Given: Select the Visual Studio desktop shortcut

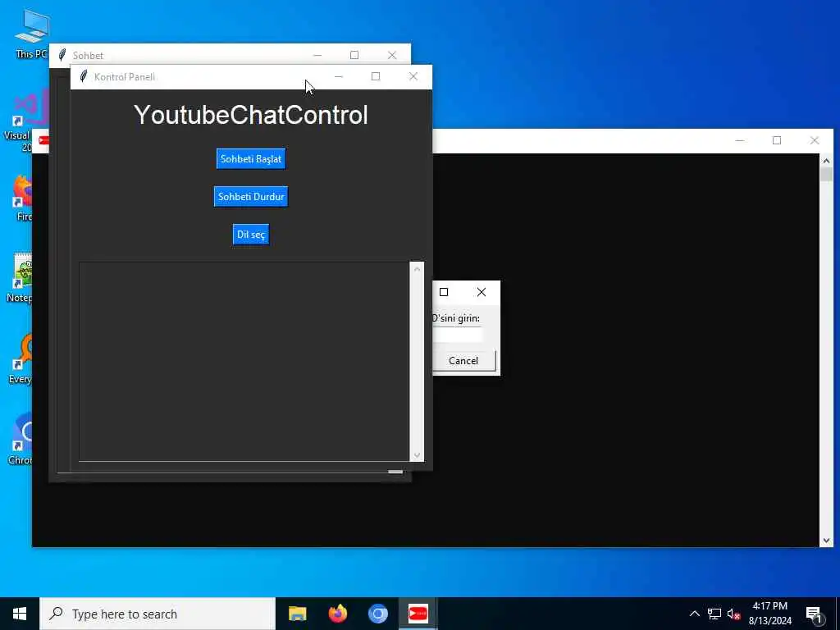Looking at the screenshot, I should 25,121.
